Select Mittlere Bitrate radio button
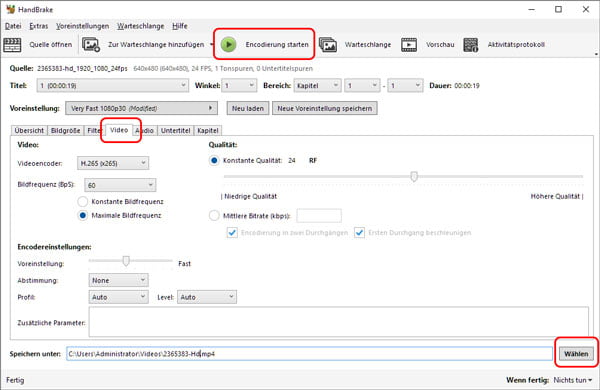Image resolution: width=600 pixels, height=390 pixels. (214, 216)
